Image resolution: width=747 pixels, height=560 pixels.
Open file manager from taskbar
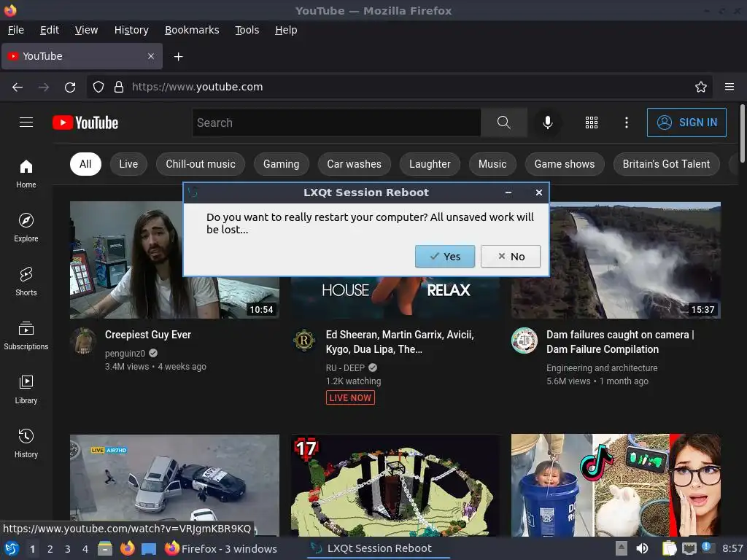[105, 548]
